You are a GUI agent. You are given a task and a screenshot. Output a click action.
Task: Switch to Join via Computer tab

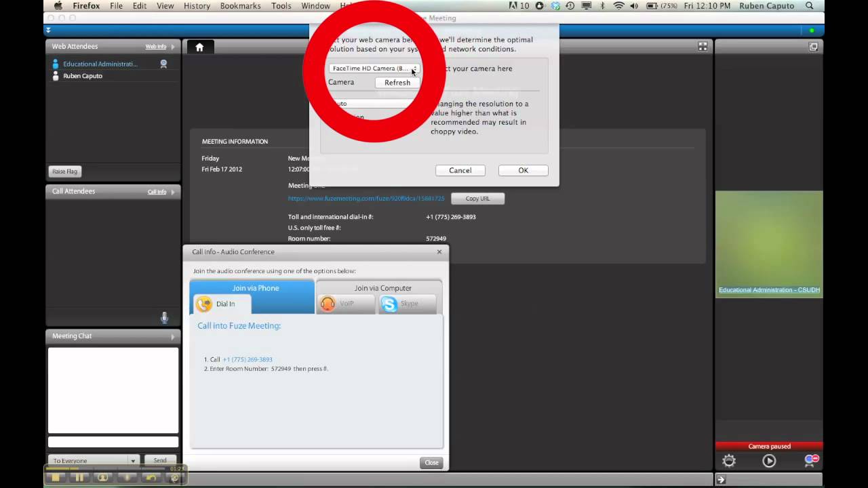pyautogui.click(x=382, y=288)
